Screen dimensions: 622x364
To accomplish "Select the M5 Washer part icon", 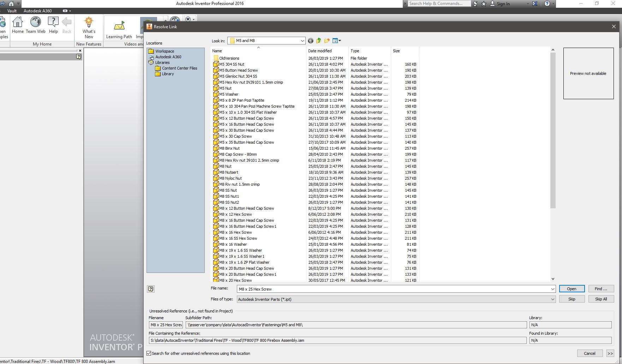I will [x=216, y=94].
